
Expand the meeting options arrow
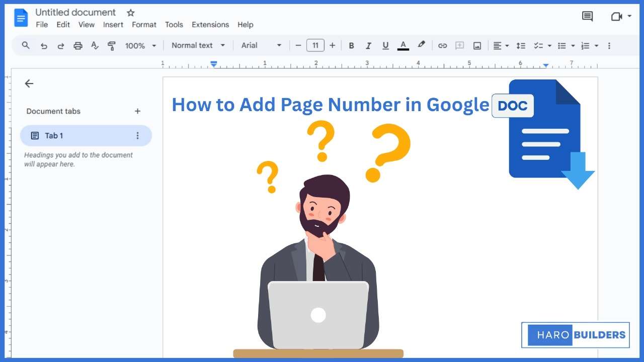[x=629, y=17]
